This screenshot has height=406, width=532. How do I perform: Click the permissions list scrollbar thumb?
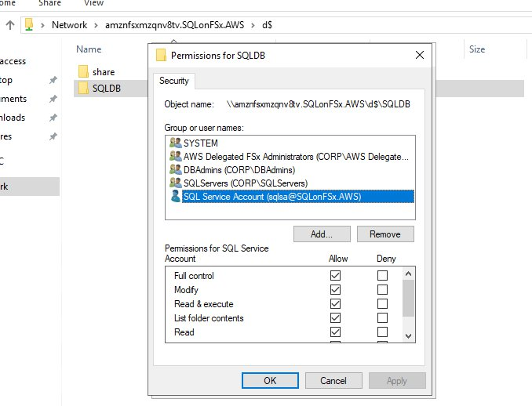409,299
